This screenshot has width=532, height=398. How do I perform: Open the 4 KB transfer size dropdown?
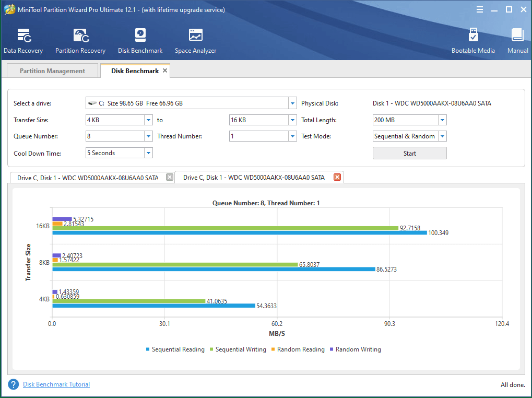[149, 120]
